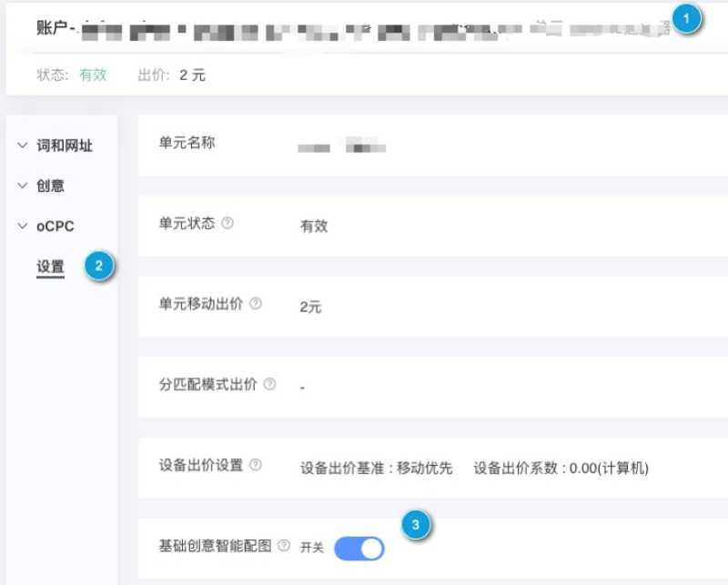
Task: Collapse the oCPC section chevron
Action: click(x=21, y=226)
